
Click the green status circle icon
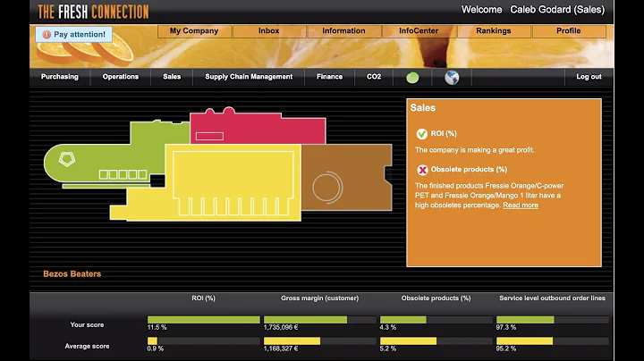(412, 77)
